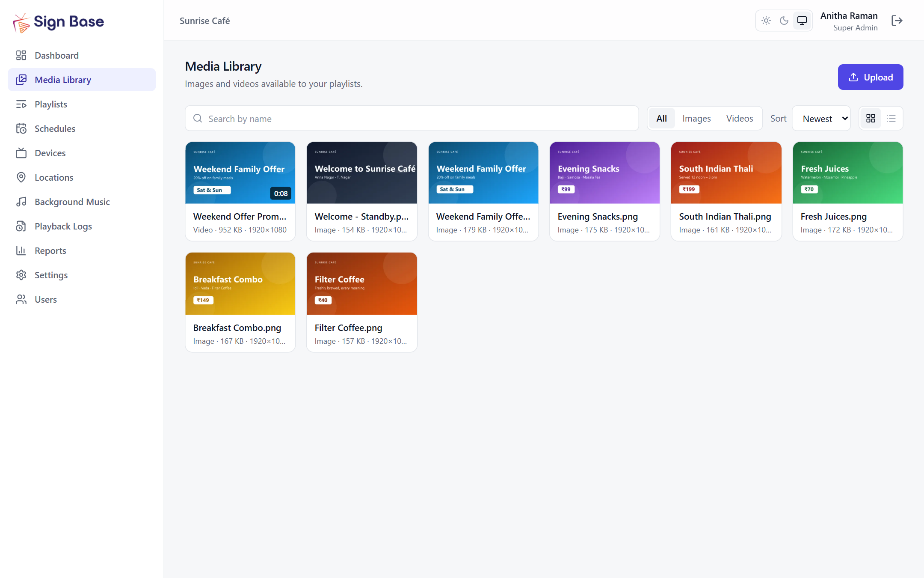Open Evening Snacks.png thumbnail

[x=605, y=173]
